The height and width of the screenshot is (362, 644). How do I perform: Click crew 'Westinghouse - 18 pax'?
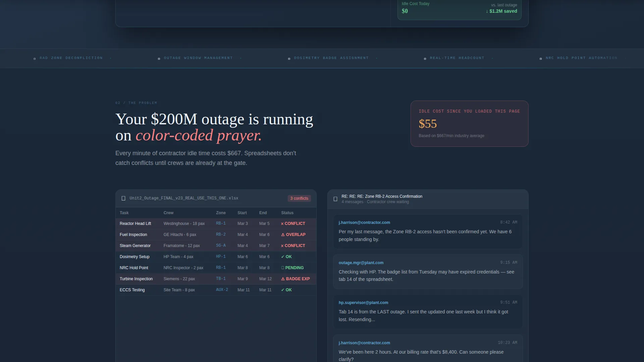click(x=184, y=224)
